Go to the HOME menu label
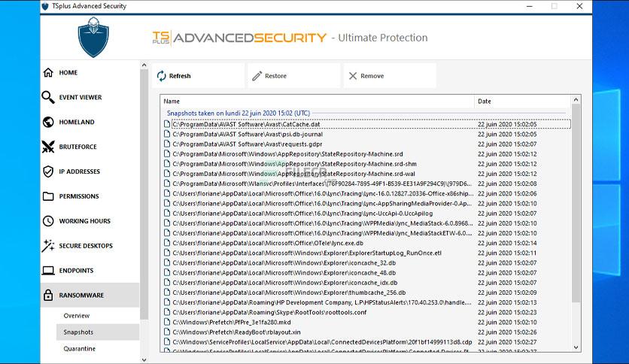Viewport: 629px width, 364px height. tap(68, 72)
